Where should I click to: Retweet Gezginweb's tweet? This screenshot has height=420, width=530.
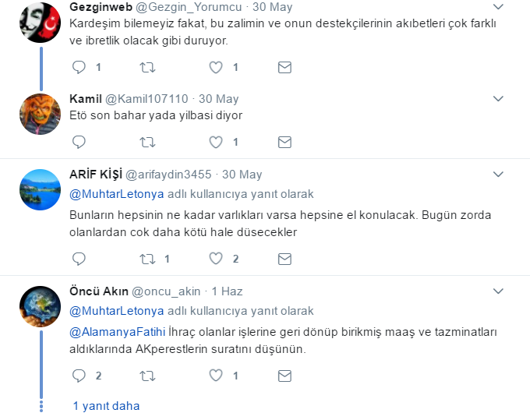pos(147,67)
